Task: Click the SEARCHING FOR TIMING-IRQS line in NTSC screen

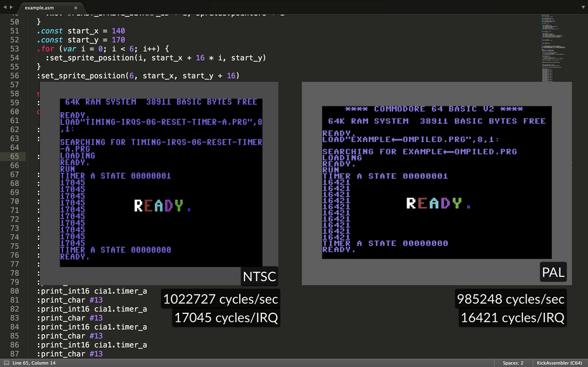Action: (161, 142)
